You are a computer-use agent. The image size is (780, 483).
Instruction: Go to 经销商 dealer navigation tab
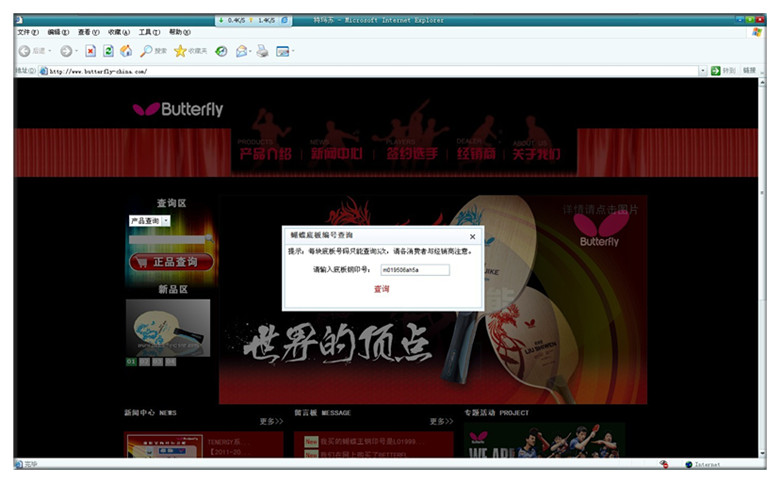[477, 153]
